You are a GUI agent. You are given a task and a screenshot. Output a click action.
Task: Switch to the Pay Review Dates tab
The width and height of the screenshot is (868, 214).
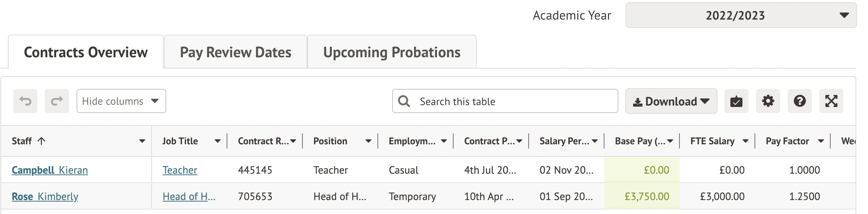[x=235, y=52]
